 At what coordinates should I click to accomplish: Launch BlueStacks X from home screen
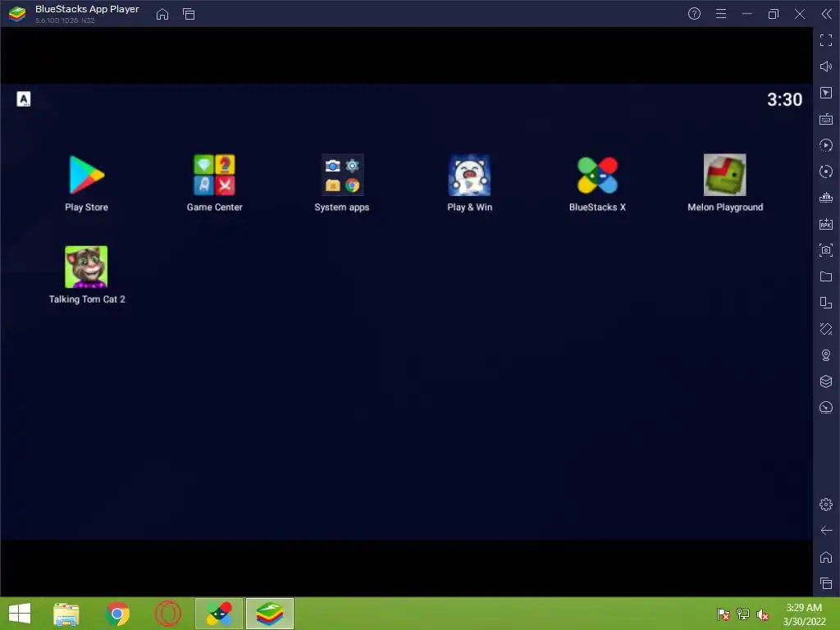tap(597, 176)
